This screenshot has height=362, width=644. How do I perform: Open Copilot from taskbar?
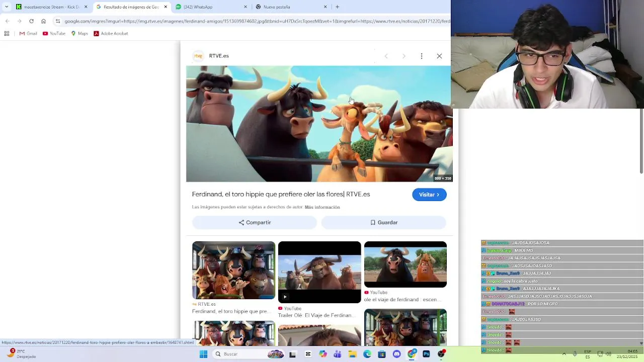[x=323, y=354]
